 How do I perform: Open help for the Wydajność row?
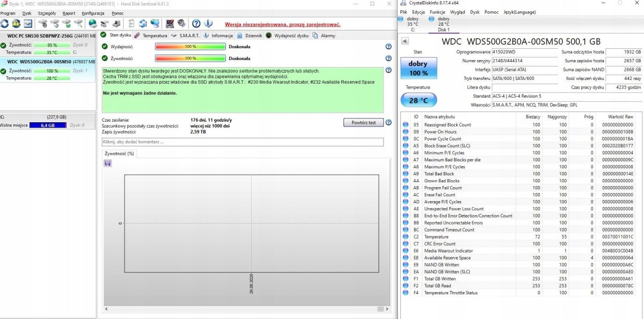coord(388,47)
